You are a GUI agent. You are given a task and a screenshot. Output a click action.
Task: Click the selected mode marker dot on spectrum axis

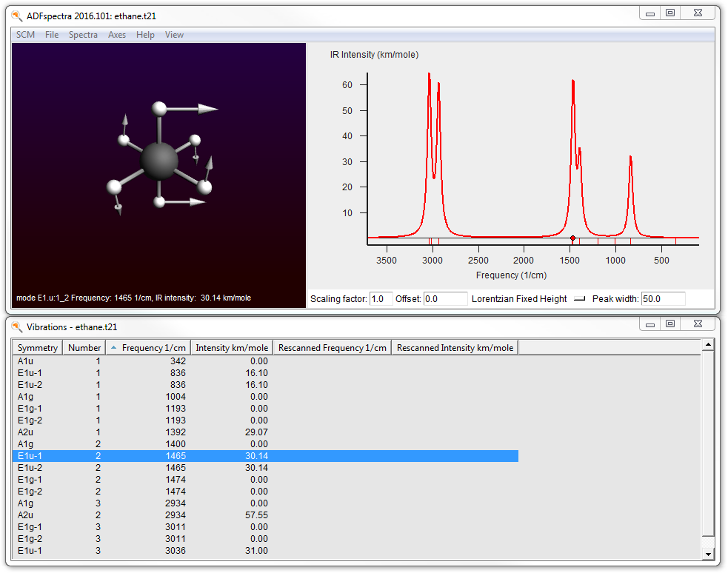(573, 238)
